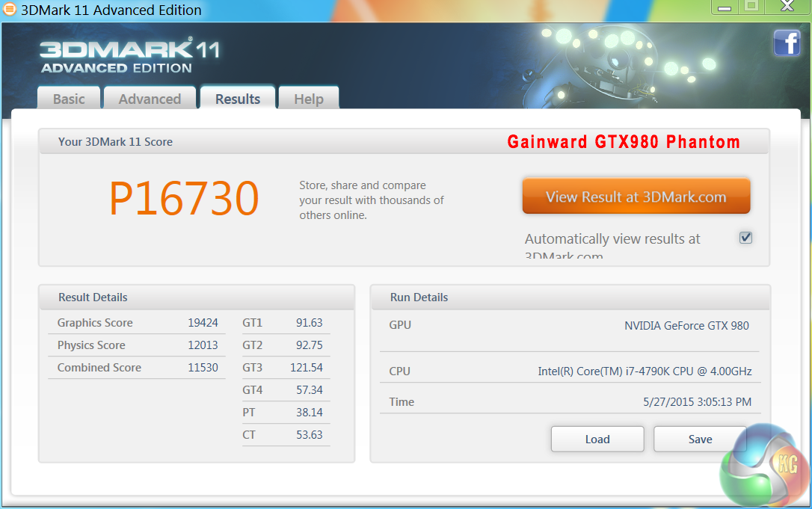Select the Combined Score value 11530

(x=203, y=367)
